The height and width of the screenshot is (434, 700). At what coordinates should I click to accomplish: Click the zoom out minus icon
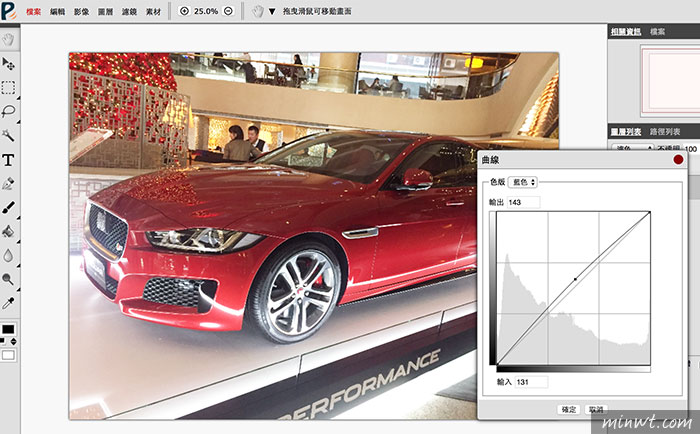click(x=228, y=11)
